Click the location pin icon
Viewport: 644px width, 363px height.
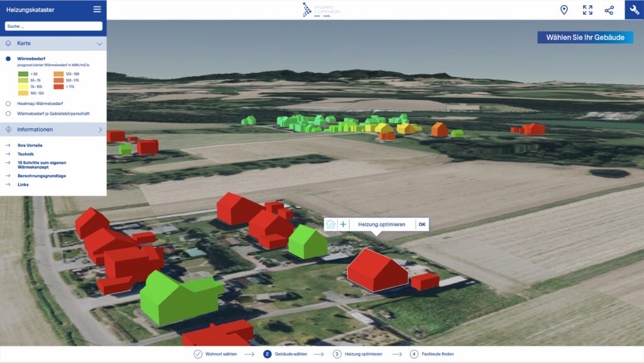(564, 10)
